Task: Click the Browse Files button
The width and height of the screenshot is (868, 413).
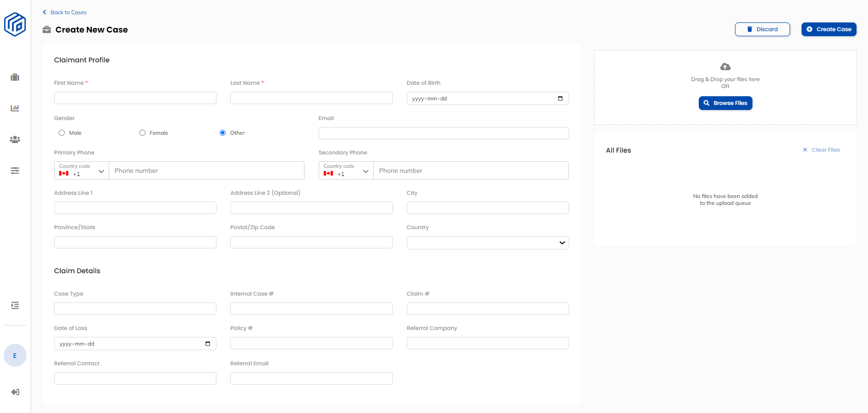Action: [725, 103]
